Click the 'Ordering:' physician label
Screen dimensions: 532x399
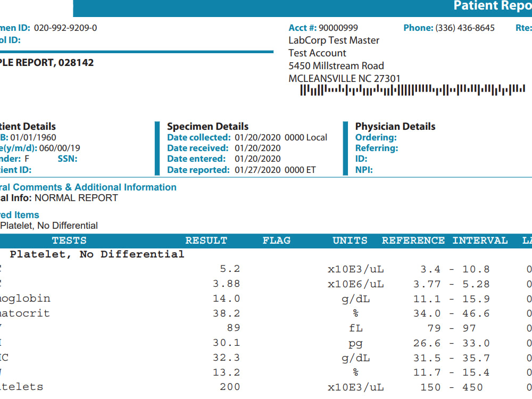[x=376, y=137]
